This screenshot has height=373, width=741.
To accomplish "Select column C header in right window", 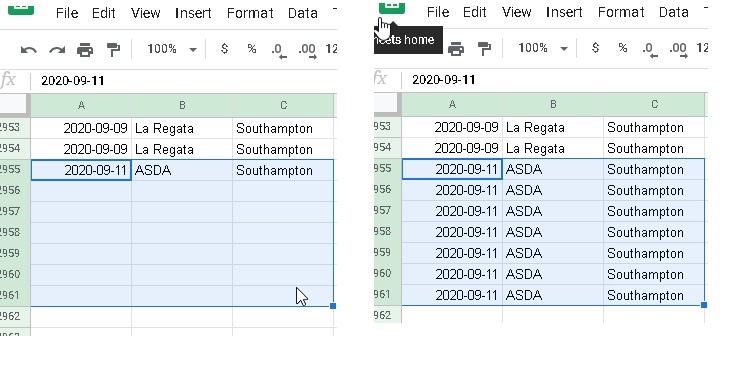I will coord(654,104).
